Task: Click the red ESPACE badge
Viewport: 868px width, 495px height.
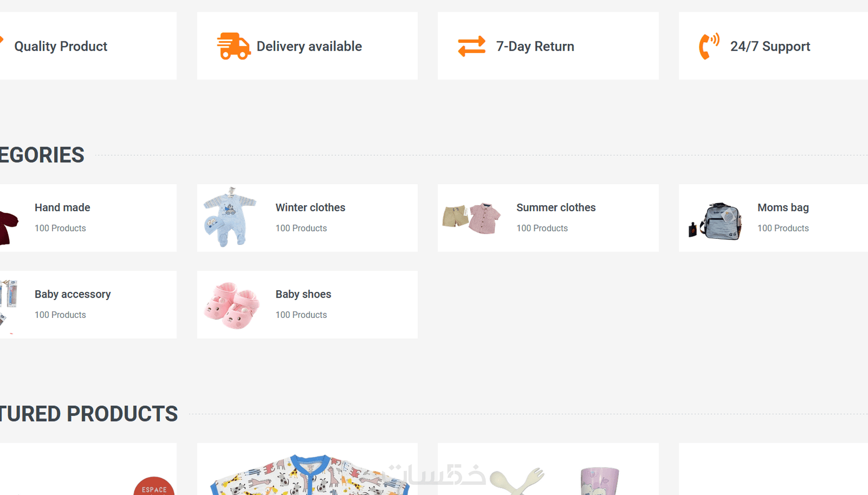Action: 154,486
